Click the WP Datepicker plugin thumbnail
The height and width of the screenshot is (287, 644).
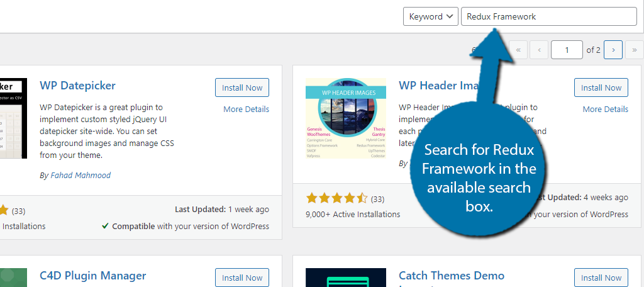(14, 118)
